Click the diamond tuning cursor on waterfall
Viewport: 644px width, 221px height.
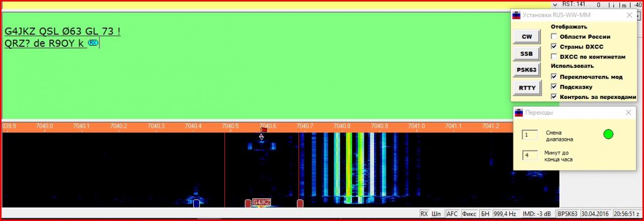click(261, 137)
